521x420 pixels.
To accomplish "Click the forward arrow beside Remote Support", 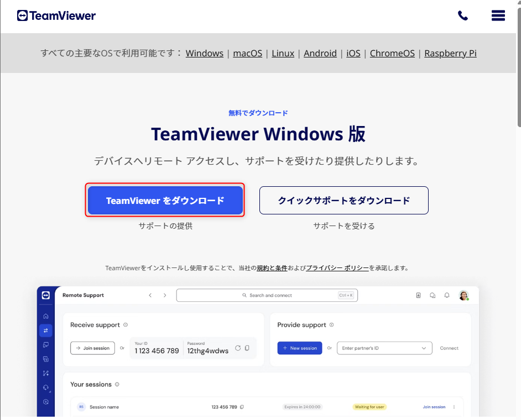I will pyautogui.click(x=165, y=295).
